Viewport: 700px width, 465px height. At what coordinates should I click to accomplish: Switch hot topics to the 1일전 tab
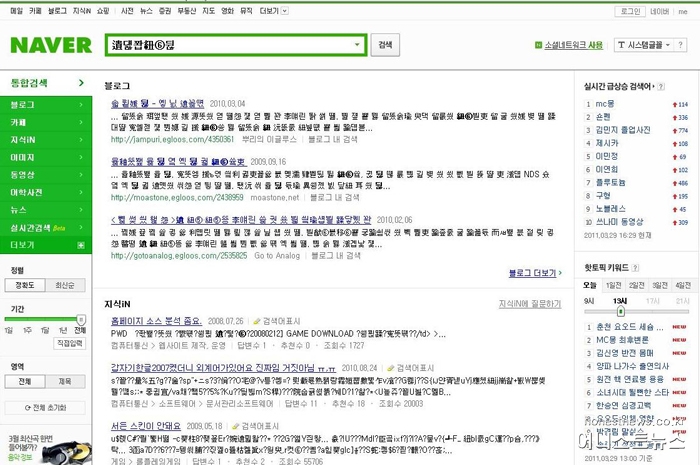(613, 285)
